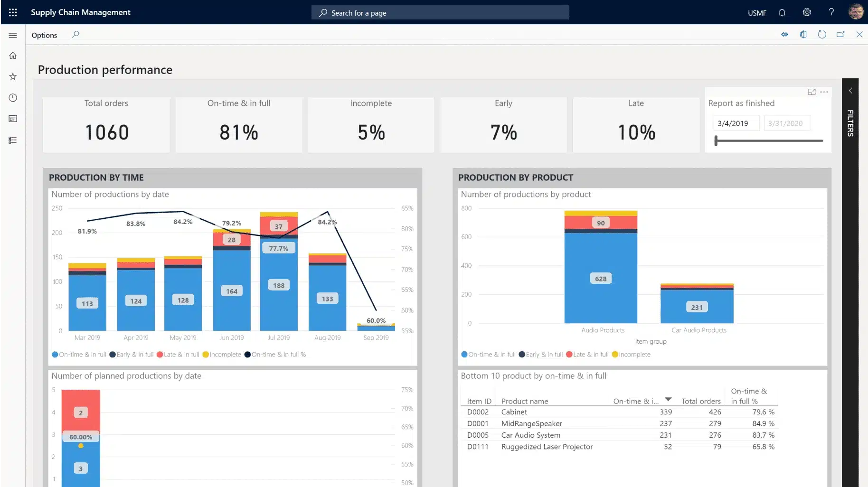Click focus mode icon on date slicer

point(812,92)
